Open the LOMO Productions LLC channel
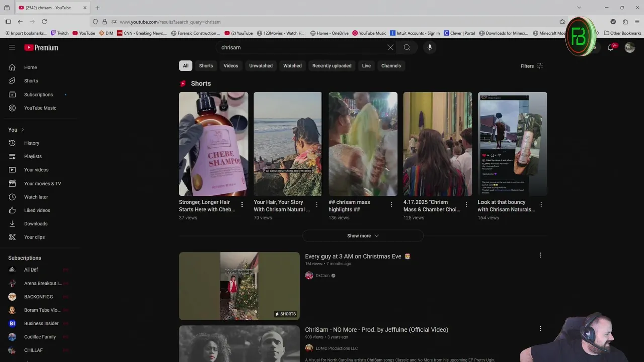 click(x=337, y=348)
